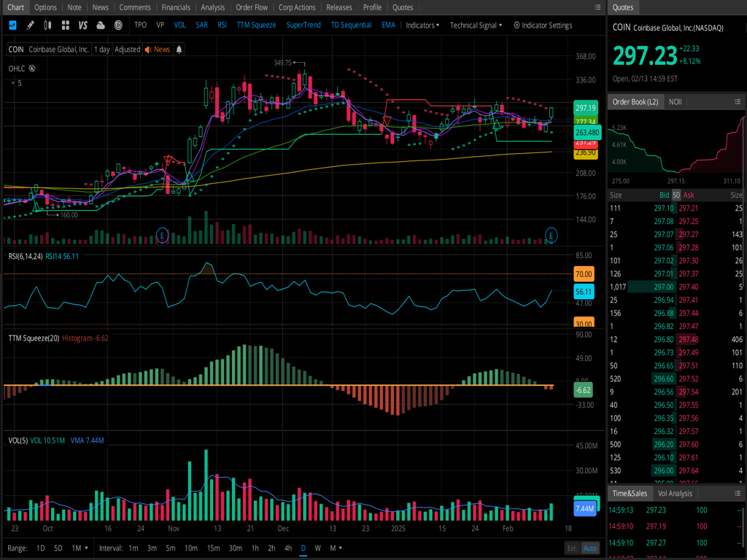Click the VS compare symbols icon
This screenshot has height=560, width=747.
(83, 25)
